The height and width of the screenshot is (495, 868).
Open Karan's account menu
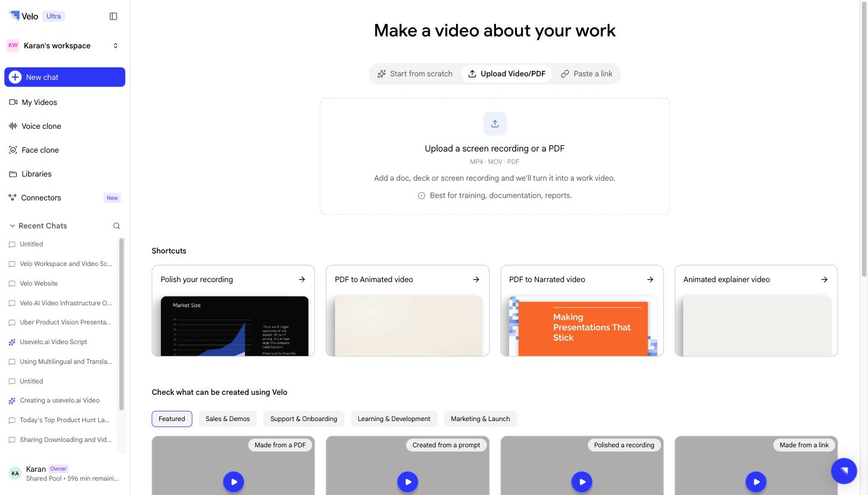[x=65, y=474]
